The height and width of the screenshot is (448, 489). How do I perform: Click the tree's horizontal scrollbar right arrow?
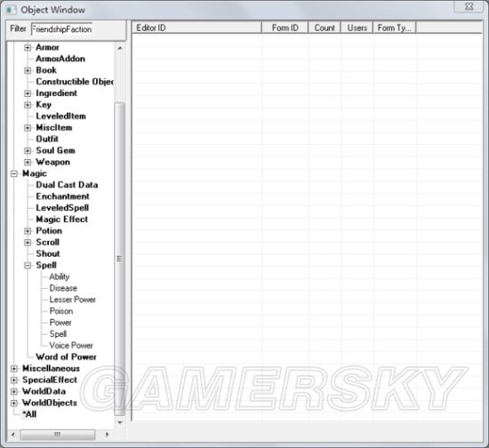coord(108,434)
